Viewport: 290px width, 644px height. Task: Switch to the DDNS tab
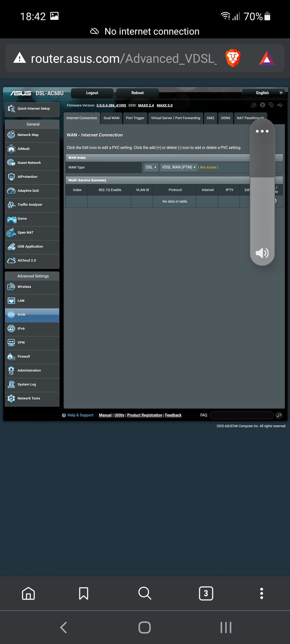(x=226, y=118)
